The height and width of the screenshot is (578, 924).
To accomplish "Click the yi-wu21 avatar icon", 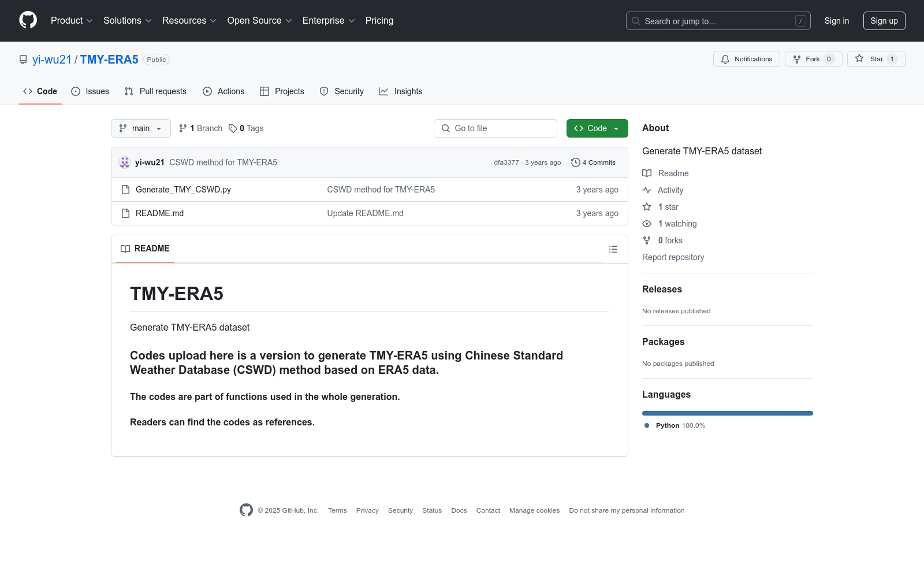I will 125,162.
